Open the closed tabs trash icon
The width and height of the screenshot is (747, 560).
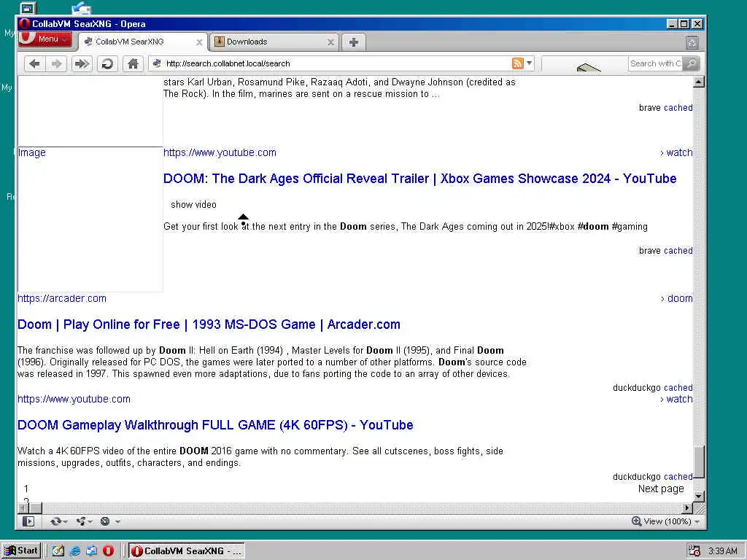pos(692,43)
